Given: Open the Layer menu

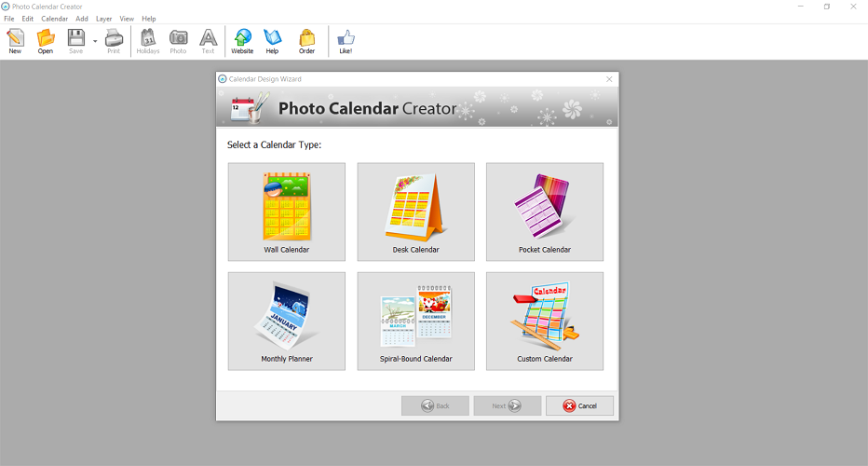Looking at the screenshot, I should click(103, 19).
